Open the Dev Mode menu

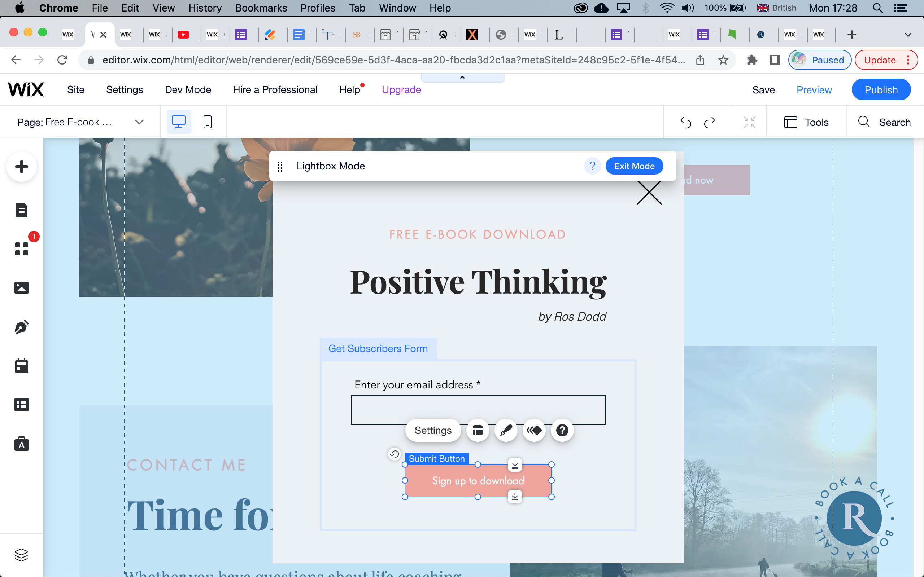click(x=188, y=90)
